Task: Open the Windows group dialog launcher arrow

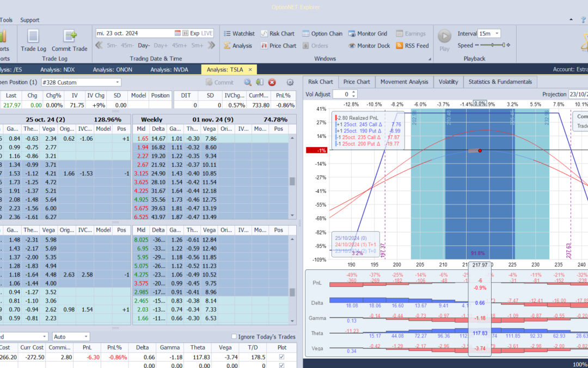Action: pyautogui.click(x=430, y=59)
